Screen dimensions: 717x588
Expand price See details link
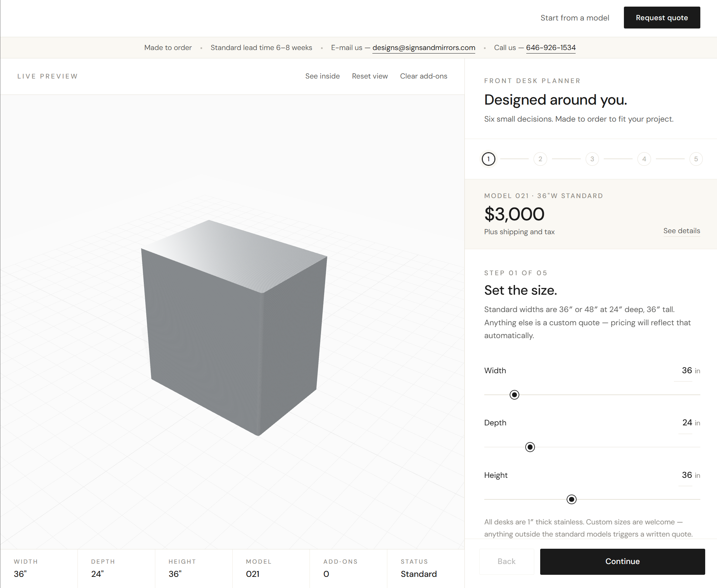click(x=682, y=231)
